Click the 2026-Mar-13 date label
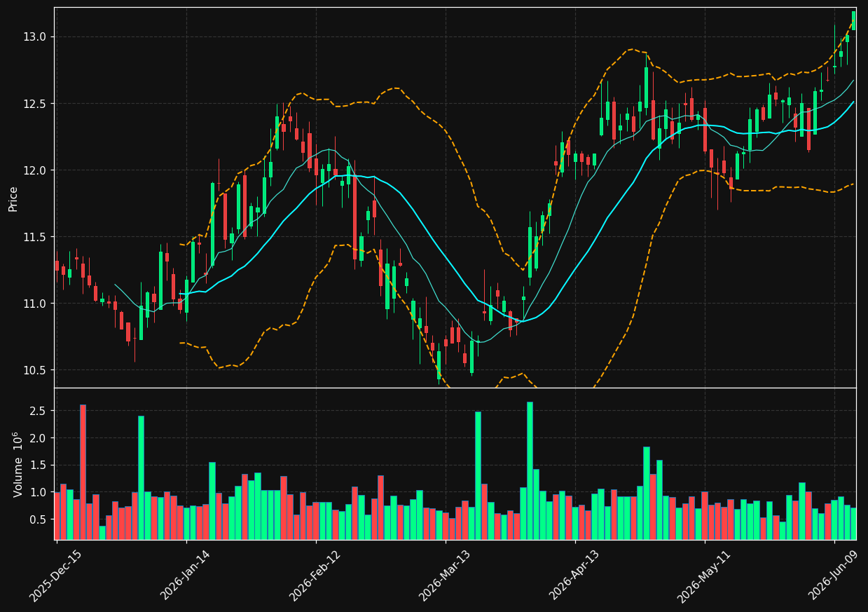Image resolution: width=868 pixels, height=612 pixels. pyautogui.click(x=445, y=576)
